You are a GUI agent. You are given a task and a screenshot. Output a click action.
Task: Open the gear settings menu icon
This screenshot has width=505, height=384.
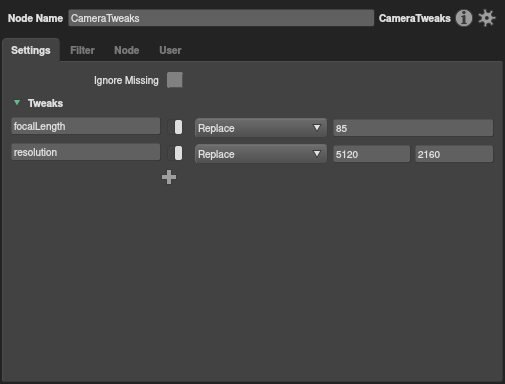pos(487,18)
